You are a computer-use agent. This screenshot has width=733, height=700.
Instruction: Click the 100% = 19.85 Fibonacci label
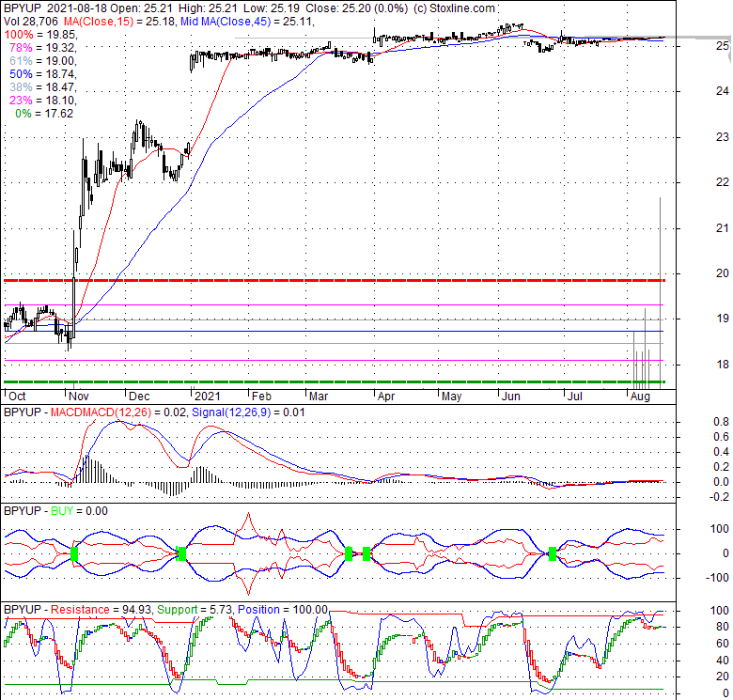coord(40,35)
